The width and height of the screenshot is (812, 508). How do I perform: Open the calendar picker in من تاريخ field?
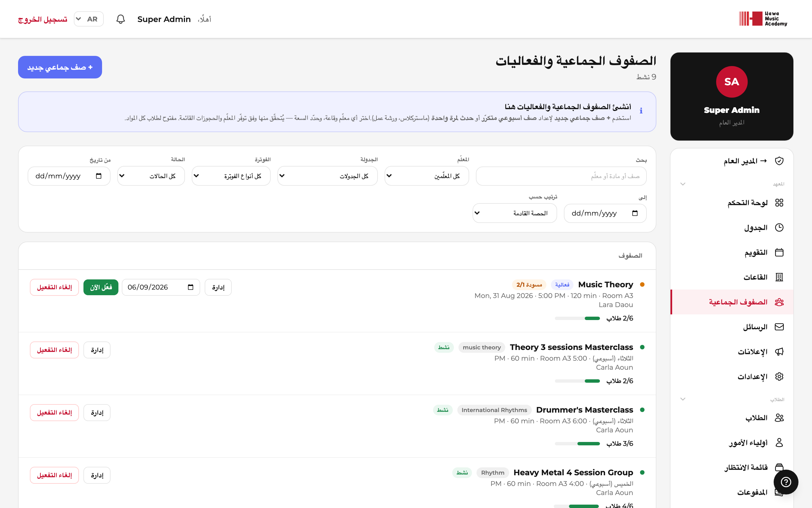click(99, 176)
